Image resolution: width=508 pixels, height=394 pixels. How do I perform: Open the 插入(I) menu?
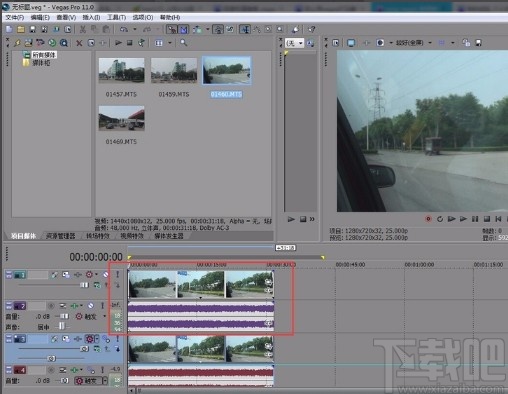[91, 17]
